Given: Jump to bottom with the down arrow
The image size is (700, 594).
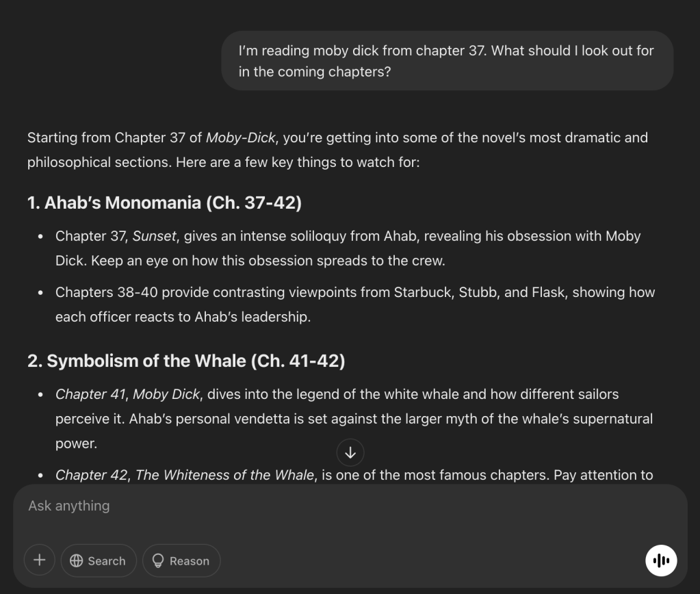Looking at the screenshot, I should (350, 452).
